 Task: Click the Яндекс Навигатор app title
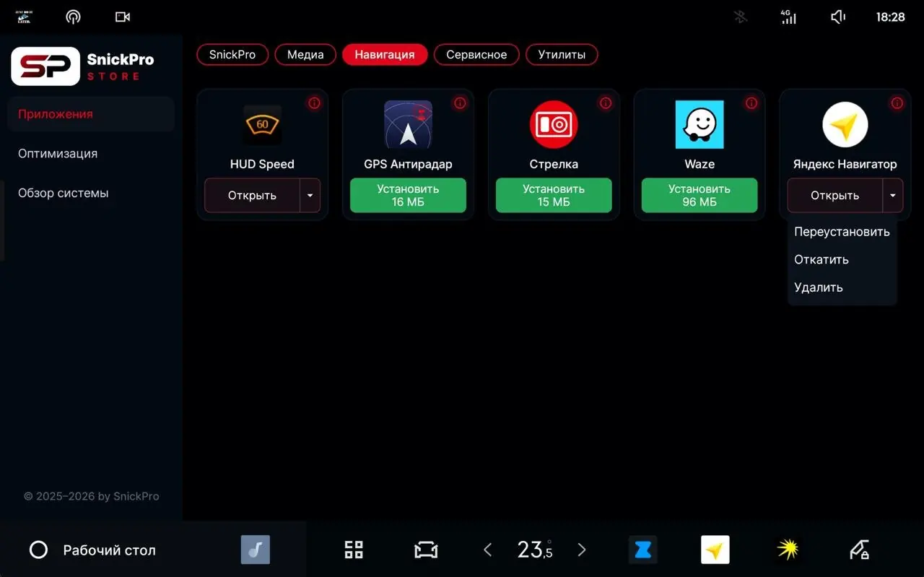845,165
